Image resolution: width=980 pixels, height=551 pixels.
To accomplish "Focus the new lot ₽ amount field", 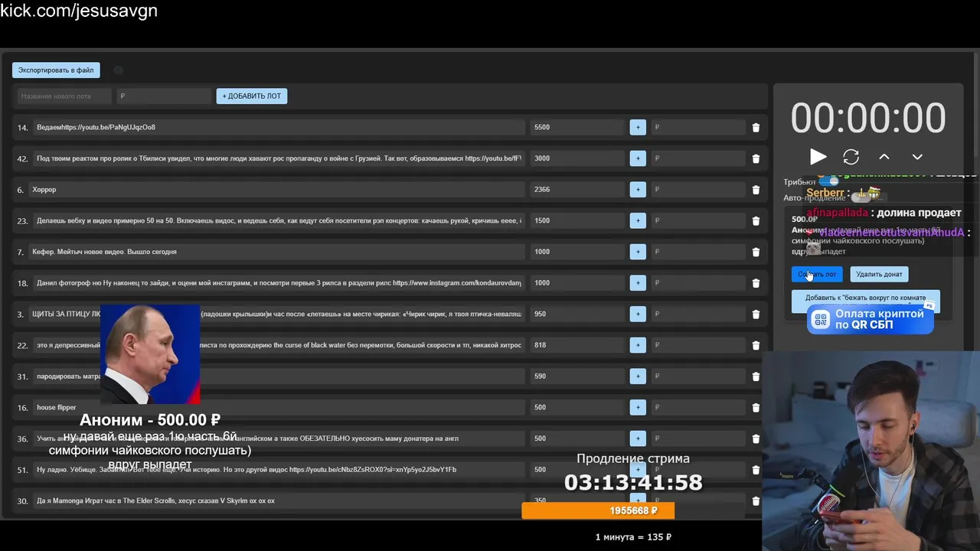I will coord(164,96).
